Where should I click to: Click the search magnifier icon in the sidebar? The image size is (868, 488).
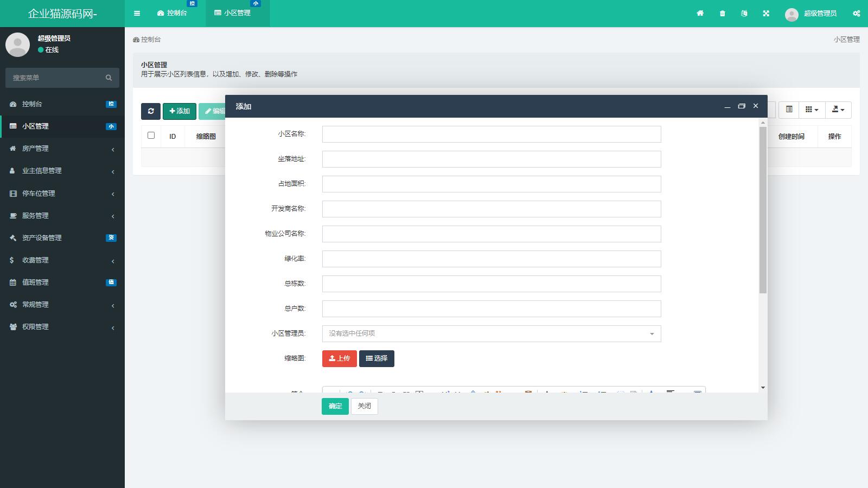click(x=108, y=78)
